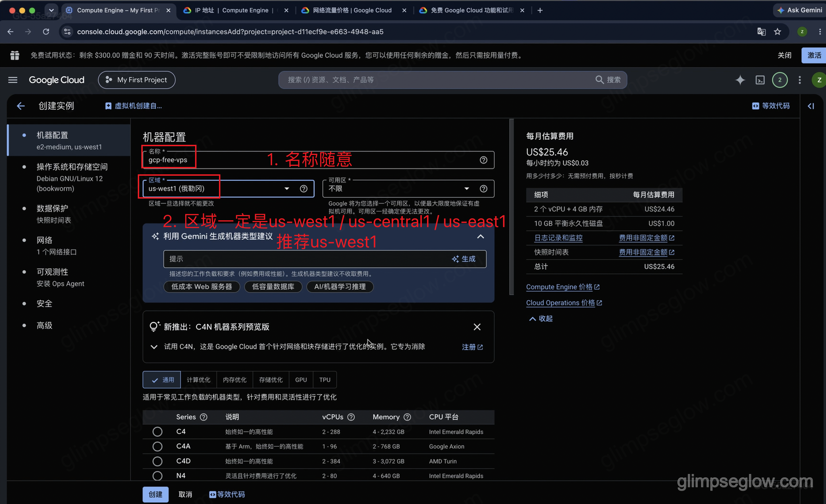Viewport: 826px width, 504px height.
Task: Open the Google Cloud navigation hamburger menu
Action: point(13,80)
